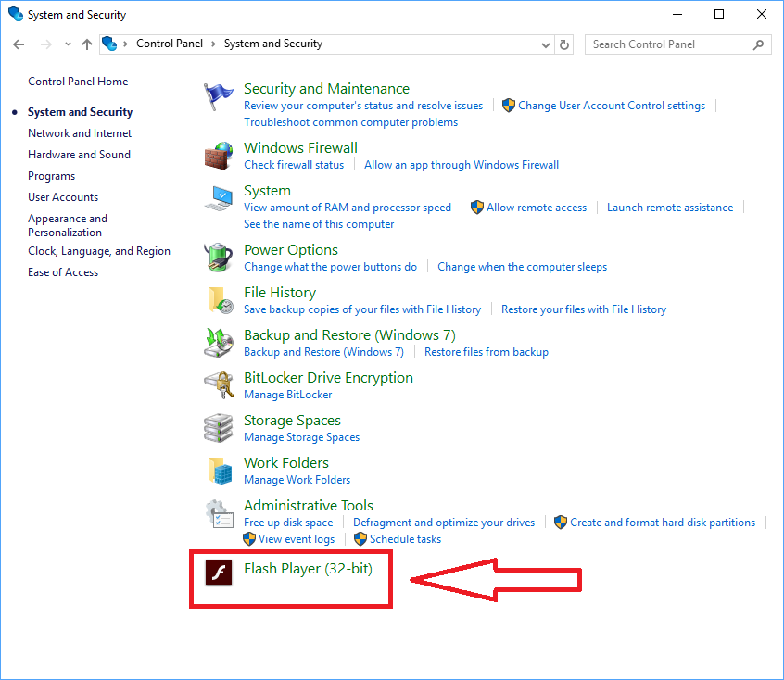Open Clock, Language, and Region

[99, 251]
